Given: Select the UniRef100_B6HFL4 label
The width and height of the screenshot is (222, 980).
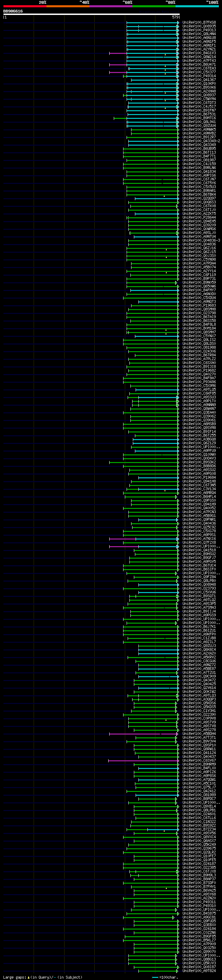Looking at the screenshot, I should click(x=199, y=496).
